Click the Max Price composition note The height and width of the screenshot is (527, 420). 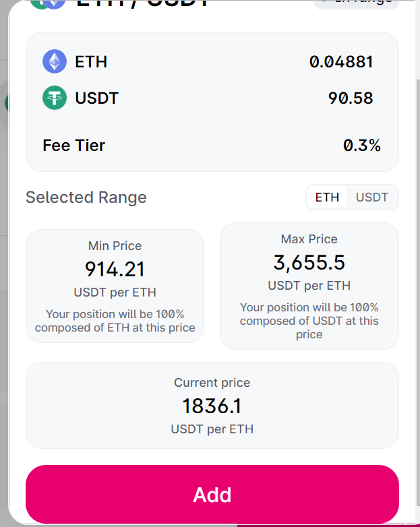pyautogui.click(x=309, y=320)
